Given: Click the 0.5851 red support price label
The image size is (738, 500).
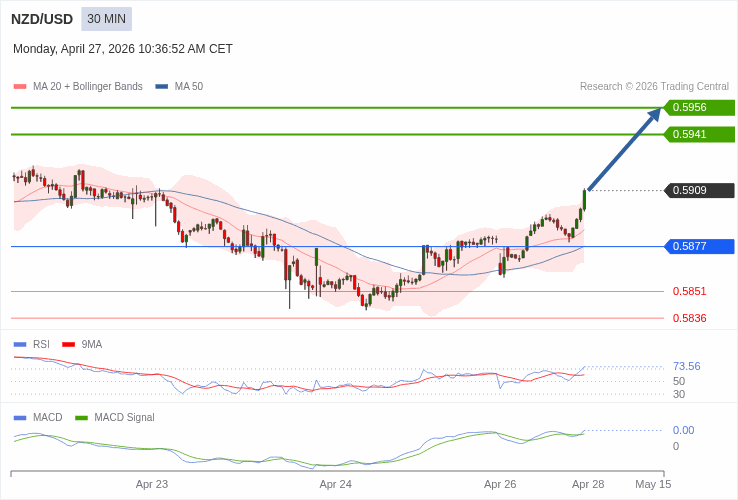Looking at the screenshot, I should point(690,291).
